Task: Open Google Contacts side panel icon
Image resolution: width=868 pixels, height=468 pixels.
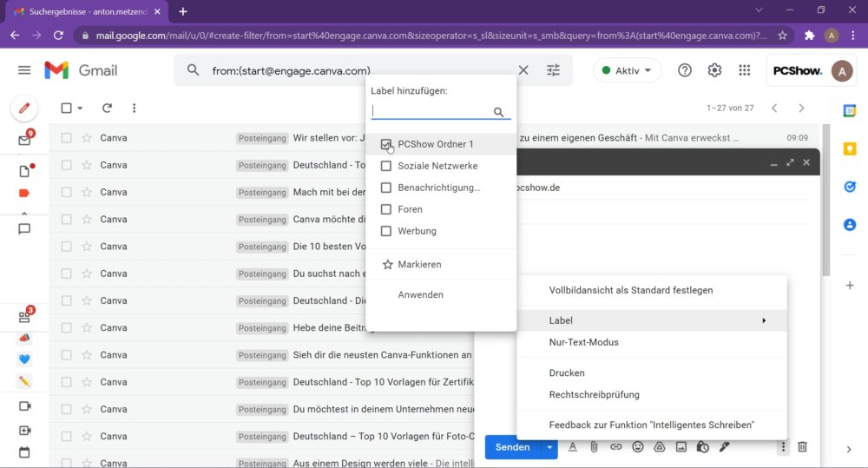Action: click(x=850, y=225)
